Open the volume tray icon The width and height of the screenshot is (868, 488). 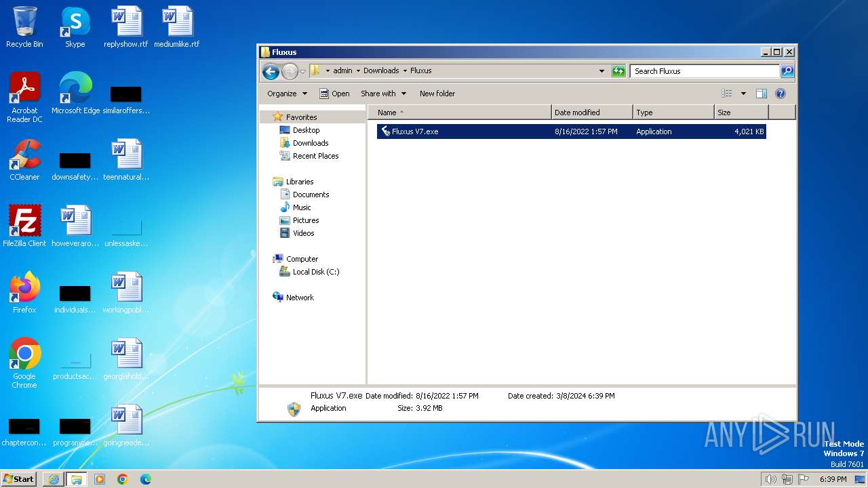[x=770, y=479]
